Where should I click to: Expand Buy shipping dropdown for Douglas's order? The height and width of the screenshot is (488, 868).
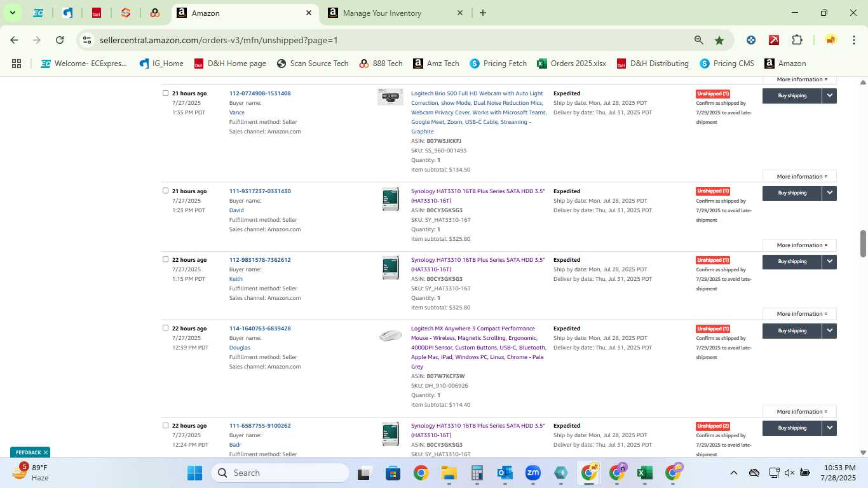pyautogui.click(x=829, y=330)
